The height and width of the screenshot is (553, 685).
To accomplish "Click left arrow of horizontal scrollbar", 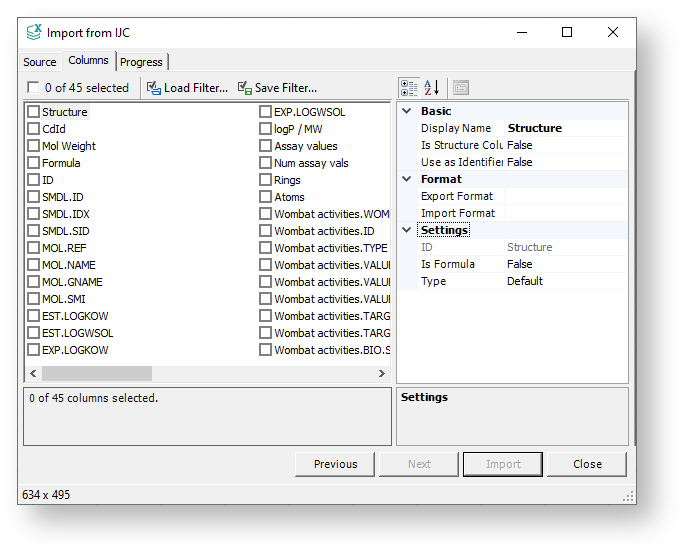I will (32, 373).
